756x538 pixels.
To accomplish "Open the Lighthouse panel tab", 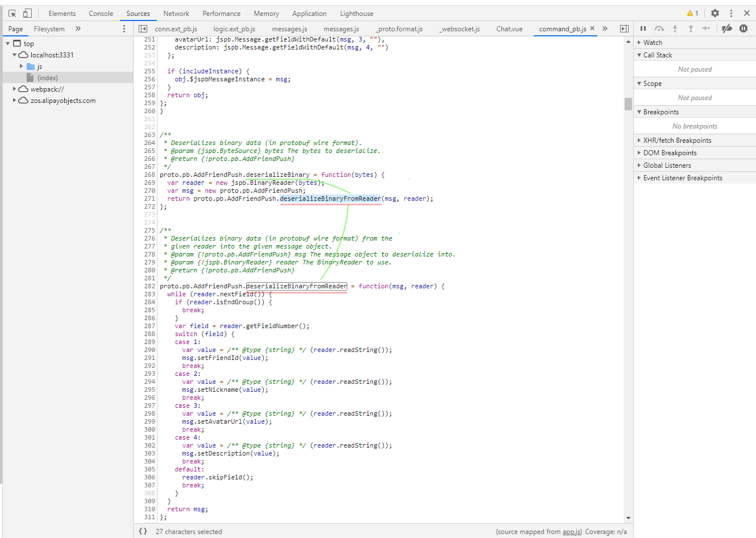I will (x=357, y=13).
